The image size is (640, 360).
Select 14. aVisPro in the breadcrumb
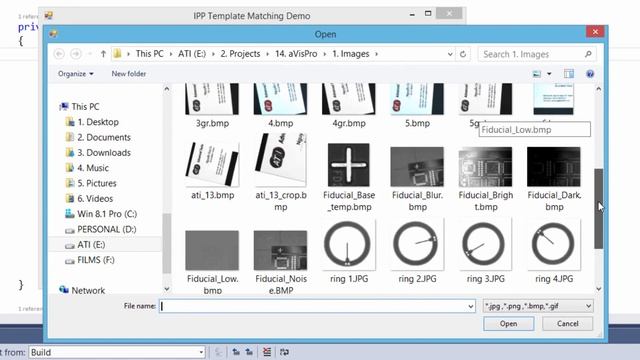click(x=296, y=54)
